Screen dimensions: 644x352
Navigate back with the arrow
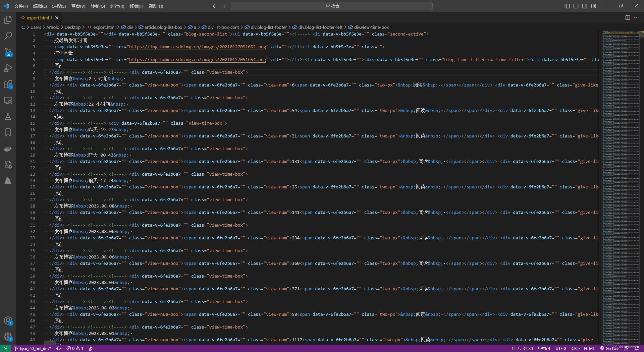(215, 6)
